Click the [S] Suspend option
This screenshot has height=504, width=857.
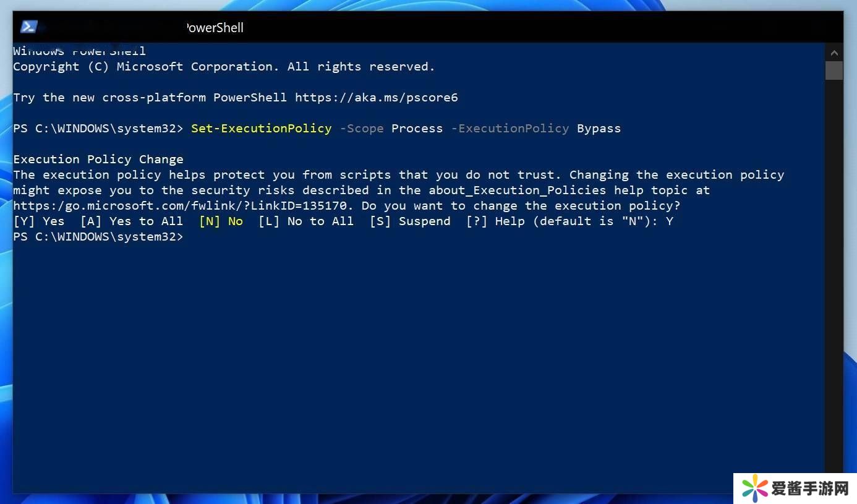[x=410, y=221]
